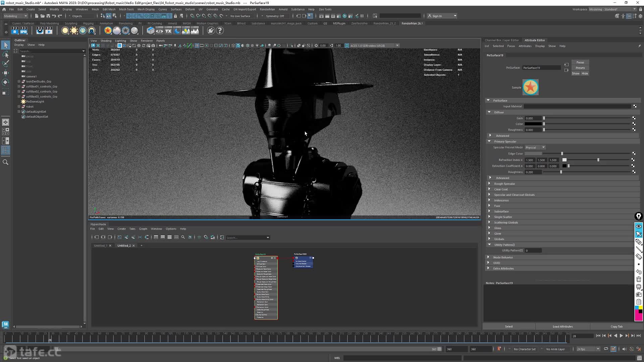The width and height of the screenshot is (644, 362).
Task: Toggle the Hypershade graph grid icon
Action: pyautogui.click(x=199, y=237)
